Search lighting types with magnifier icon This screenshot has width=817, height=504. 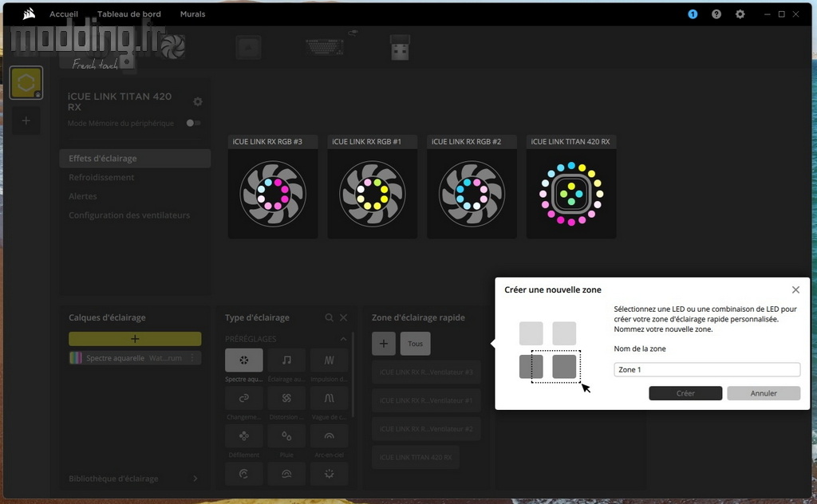(x=329, y=317)
